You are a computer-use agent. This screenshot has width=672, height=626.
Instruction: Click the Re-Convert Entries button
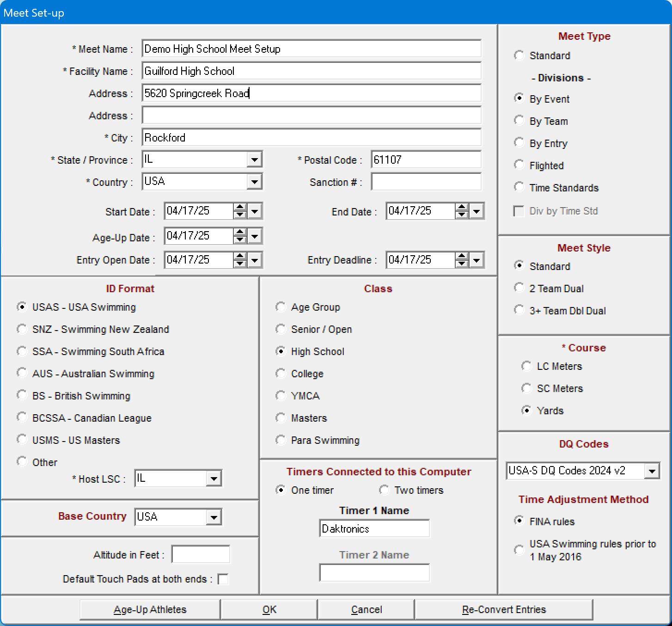click(503, 609)
